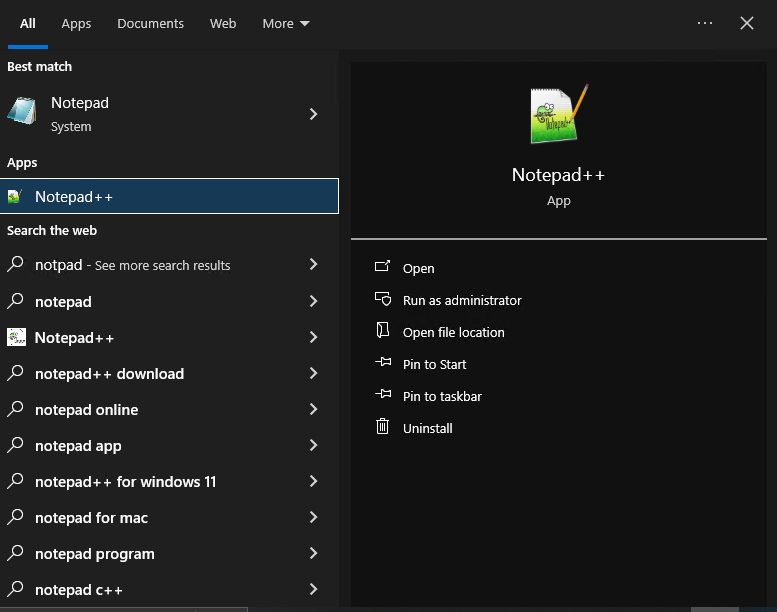This screenshot has height=612, width=777.
Task: Select the 'notepad for mac' suggestion
Action: (x=91, y=518)
